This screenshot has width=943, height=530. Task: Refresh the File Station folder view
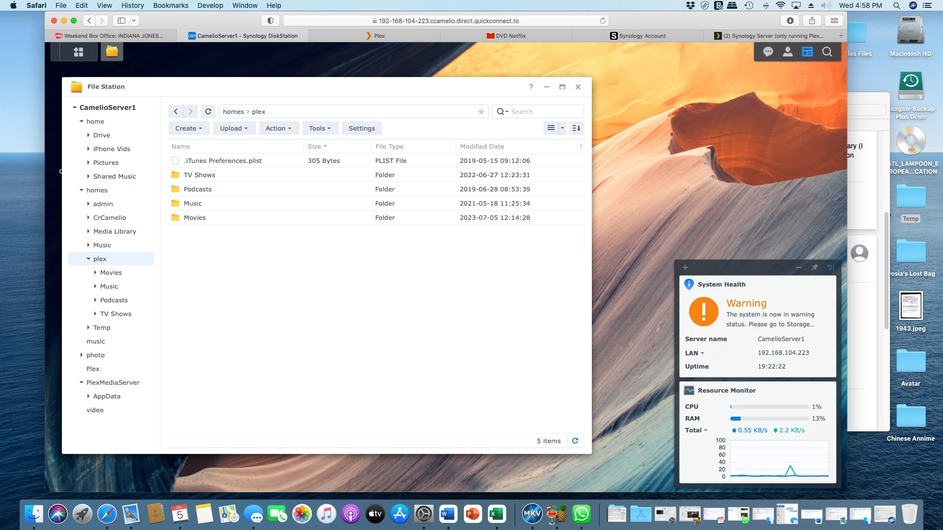(x=208, y=111)
